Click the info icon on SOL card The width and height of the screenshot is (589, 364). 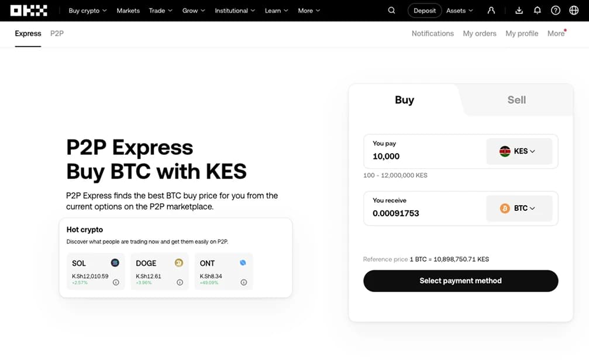pos(116,282)
